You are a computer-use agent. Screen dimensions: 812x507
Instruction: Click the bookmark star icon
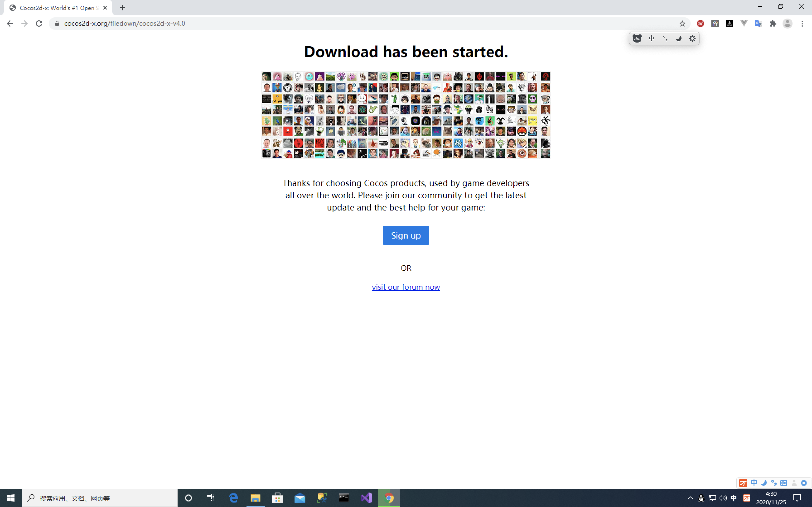tap(682, 24)
